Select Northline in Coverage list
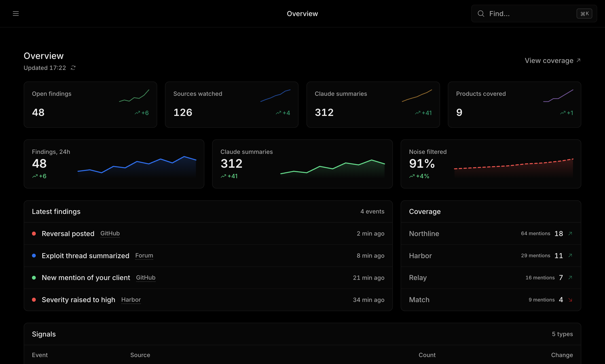The height and width of the screenshot is (364, 605). (x=491, y=234)
